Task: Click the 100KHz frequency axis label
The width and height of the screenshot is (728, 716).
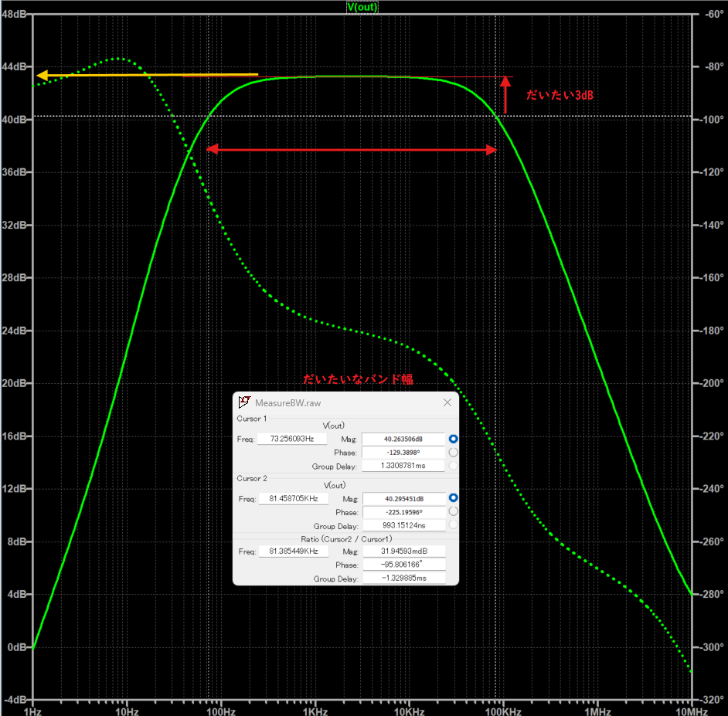Action: 503,711
